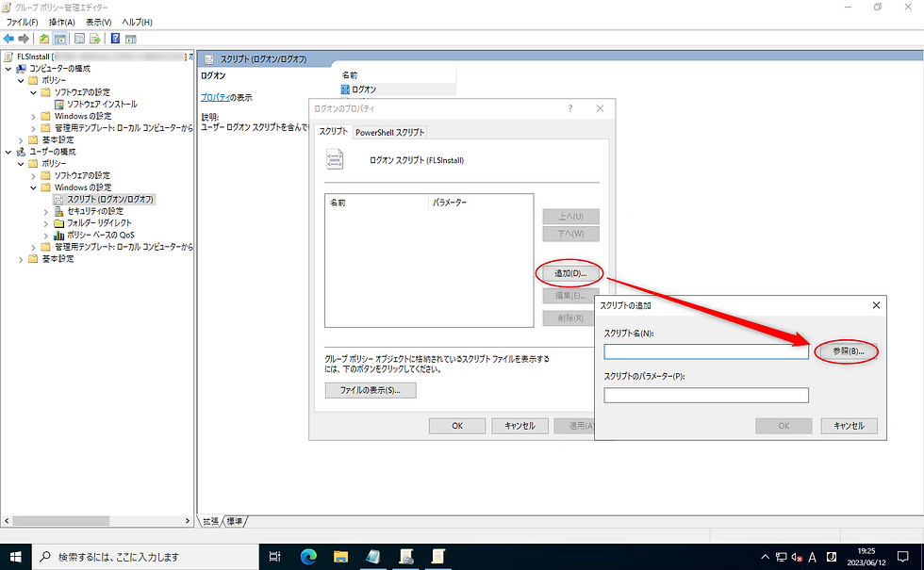Click the forward arrow toolbar icon

point(24,39)
